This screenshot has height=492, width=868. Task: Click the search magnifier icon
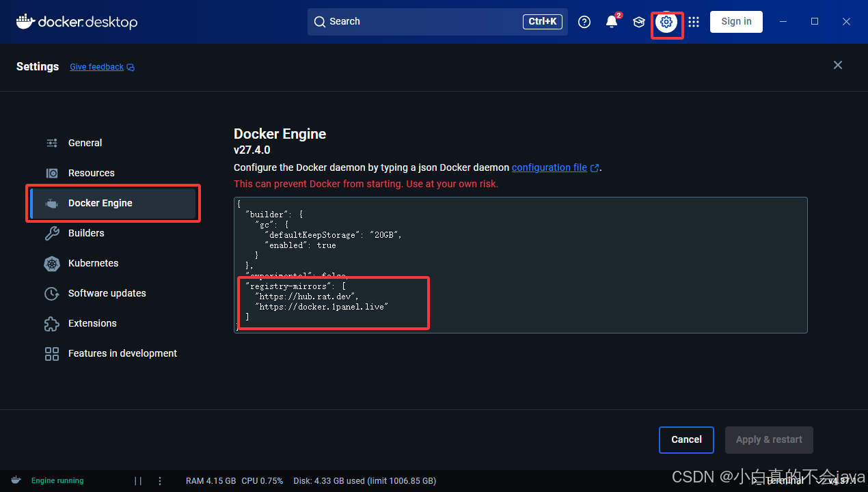pyautogui.click(x=319, y=22)
